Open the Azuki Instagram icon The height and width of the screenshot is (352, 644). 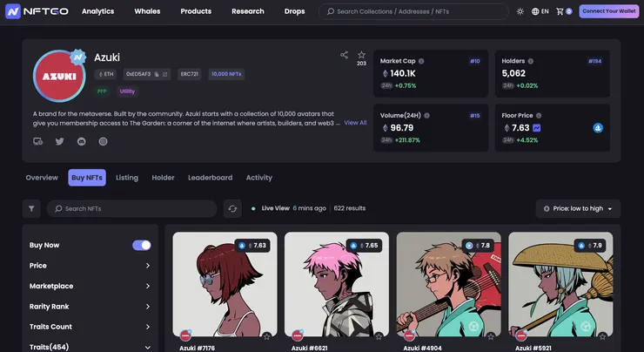[x=103, y=141]
